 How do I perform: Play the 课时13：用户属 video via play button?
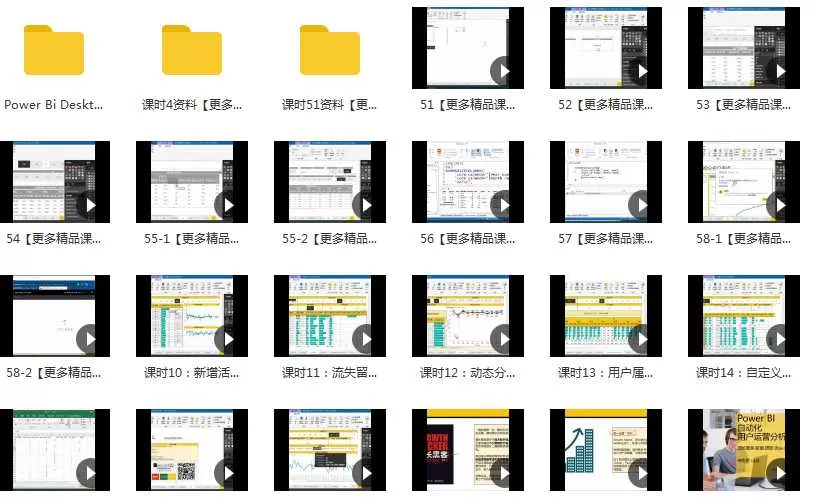(642, 339)
